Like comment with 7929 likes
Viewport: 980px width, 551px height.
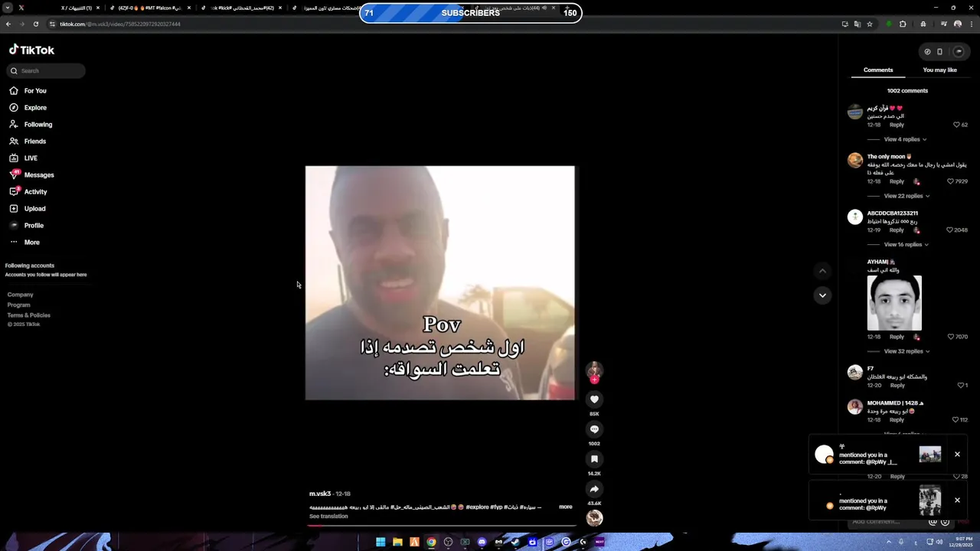tap(950, 181)
